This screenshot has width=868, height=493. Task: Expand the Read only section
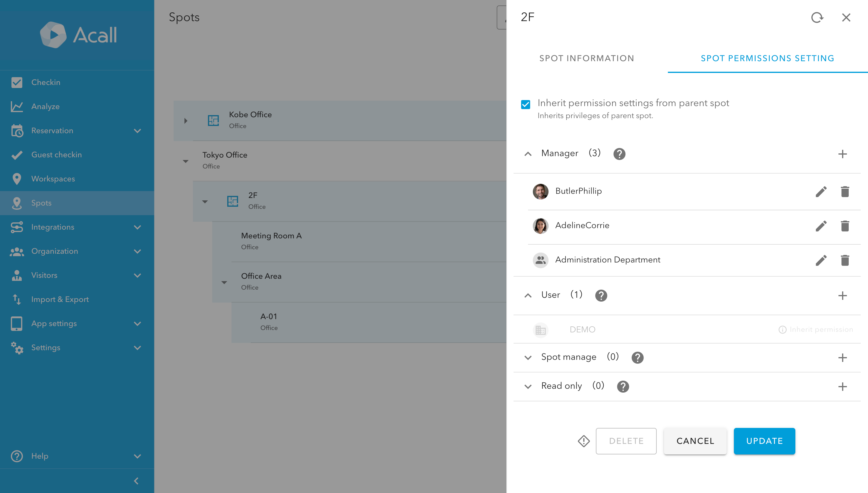tap(528, 386)
